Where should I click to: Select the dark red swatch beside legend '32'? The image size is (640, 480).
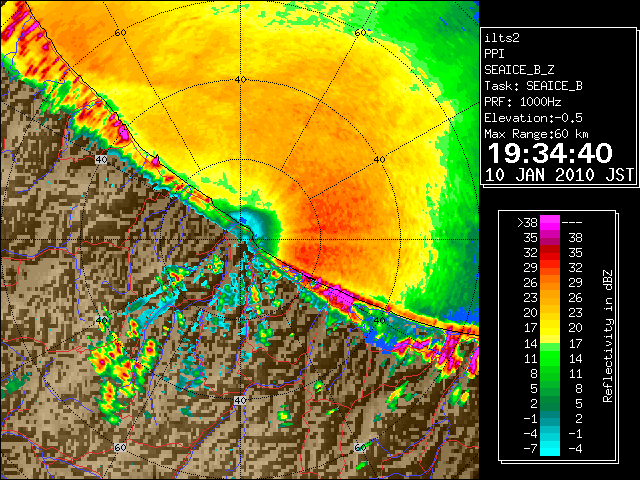pyautogui.click(x=550, y=253)
